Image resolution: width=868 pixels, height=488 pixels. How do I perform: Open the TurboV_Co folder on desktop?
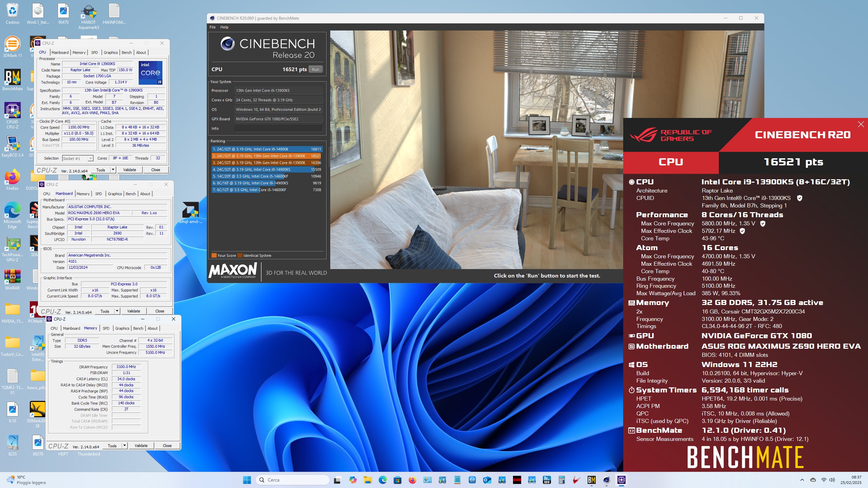pos(13,346)
